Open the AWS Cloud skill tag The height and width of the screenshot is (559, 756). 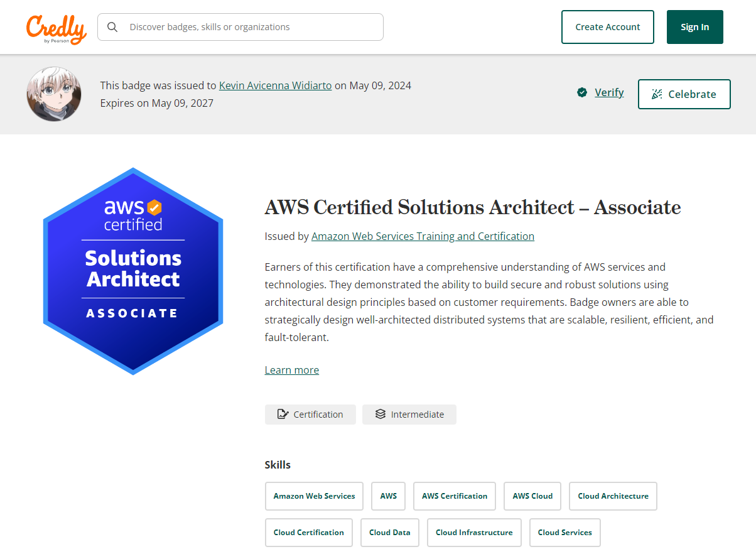click(532, 496)
